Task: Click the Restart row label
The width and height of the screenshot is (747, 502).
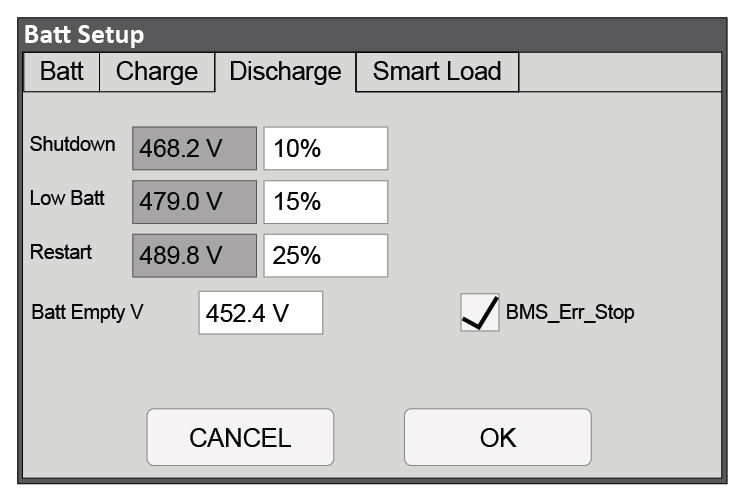Action: point(61,252)
